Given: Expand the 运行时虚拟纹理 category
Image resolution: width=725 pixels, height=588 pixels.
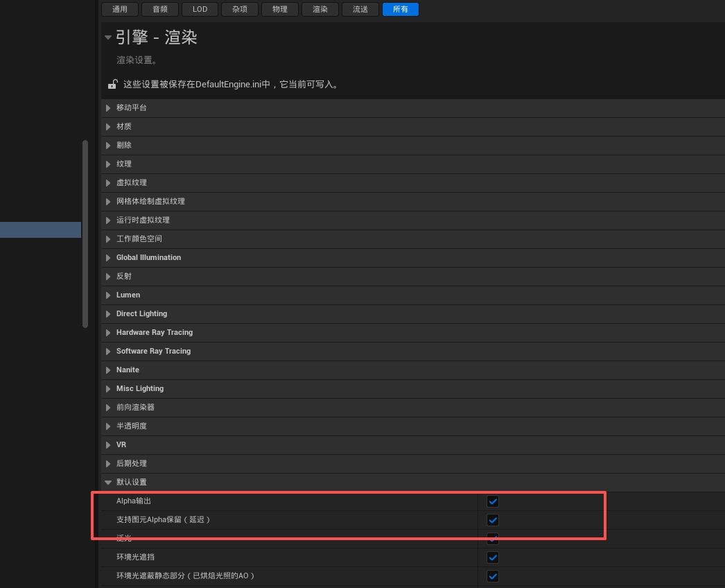Looking at the screenshot, I should click(108, 220).
